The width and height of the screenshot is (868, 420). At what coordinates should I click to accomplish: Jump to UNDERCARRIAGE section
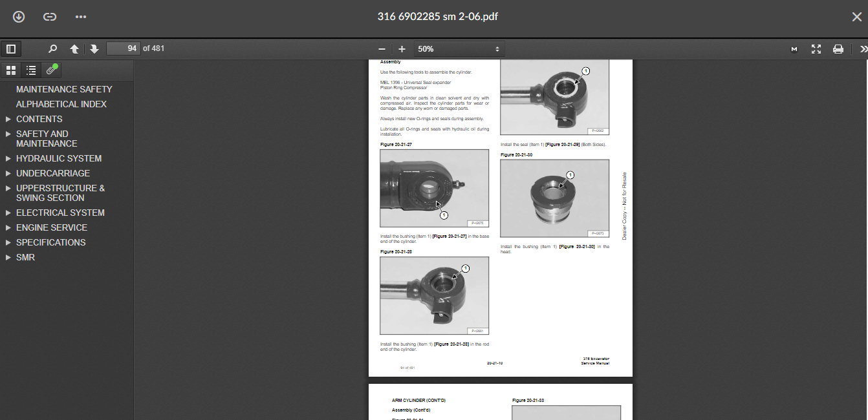point(53,173)
